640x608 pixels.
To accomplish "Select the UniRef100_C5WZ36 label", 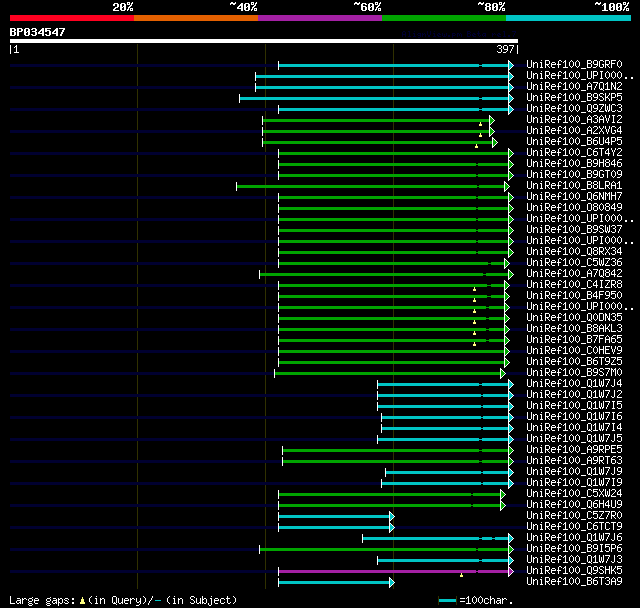I will pos(574,263).
